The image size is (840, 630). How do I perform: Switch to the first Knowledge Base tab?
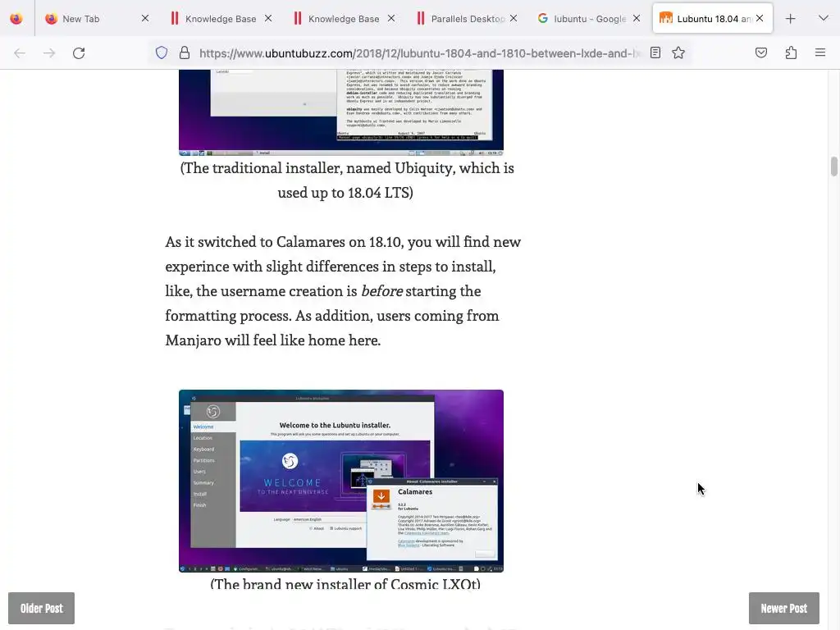click(220, 19)
